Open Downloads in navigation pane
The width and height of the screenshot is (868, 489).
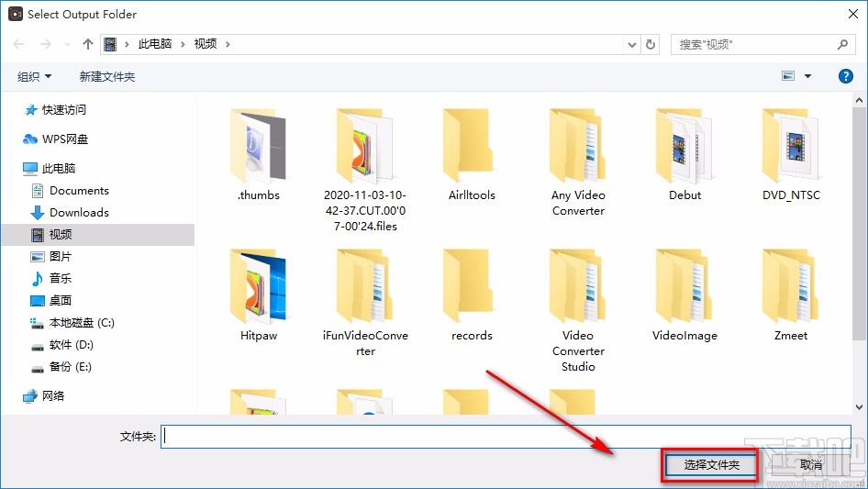point(70,212)
